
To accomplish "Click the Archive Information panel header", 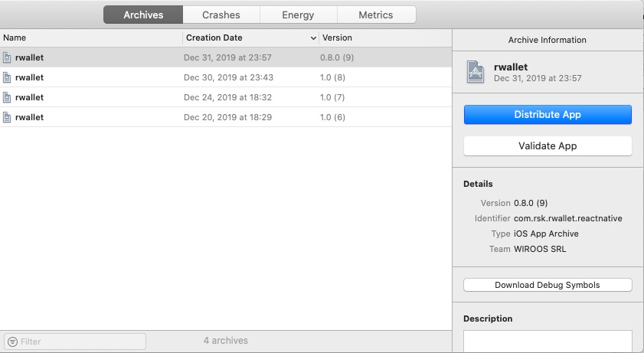I will click(547, 40).
